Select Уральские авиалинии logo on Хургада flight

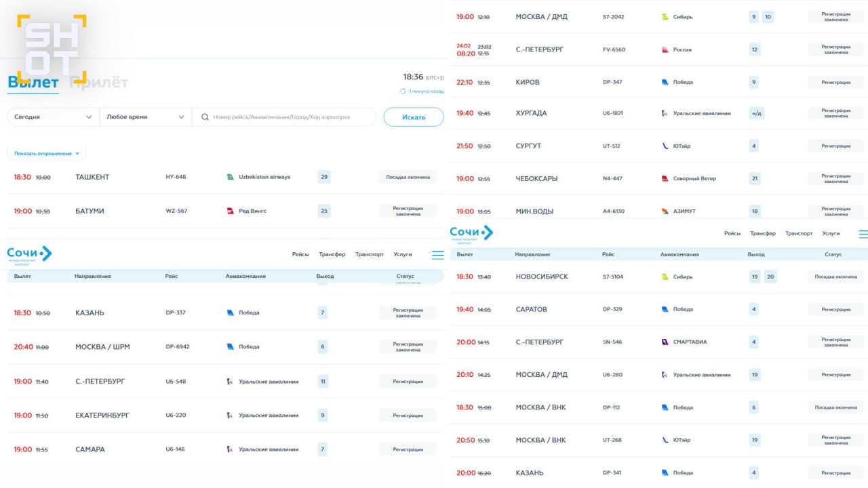pos(665,113)
